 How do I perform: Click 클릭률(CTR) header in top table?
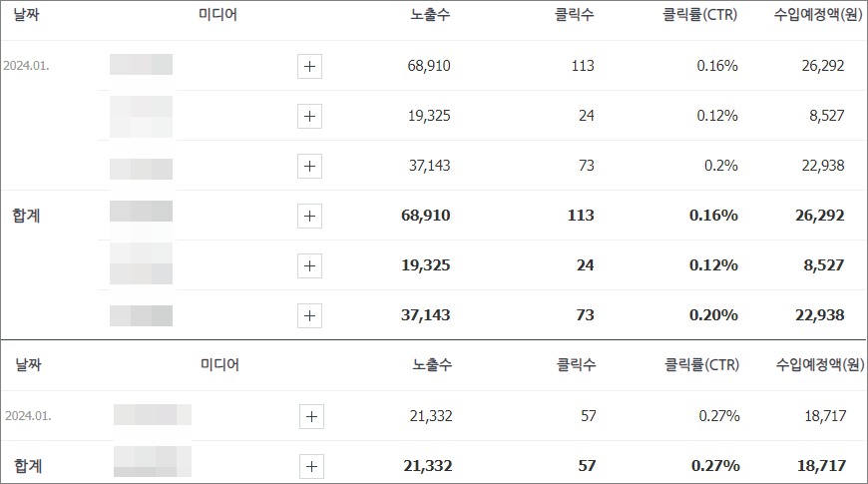pyautogui.click(x=699, y=15)
